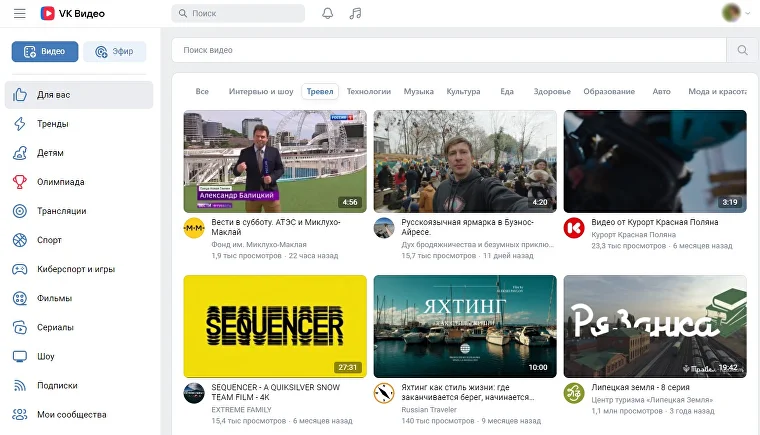The image size is (760, 435).
Task: Click the Поиск видео input field
Action: (x=448, y=50)
